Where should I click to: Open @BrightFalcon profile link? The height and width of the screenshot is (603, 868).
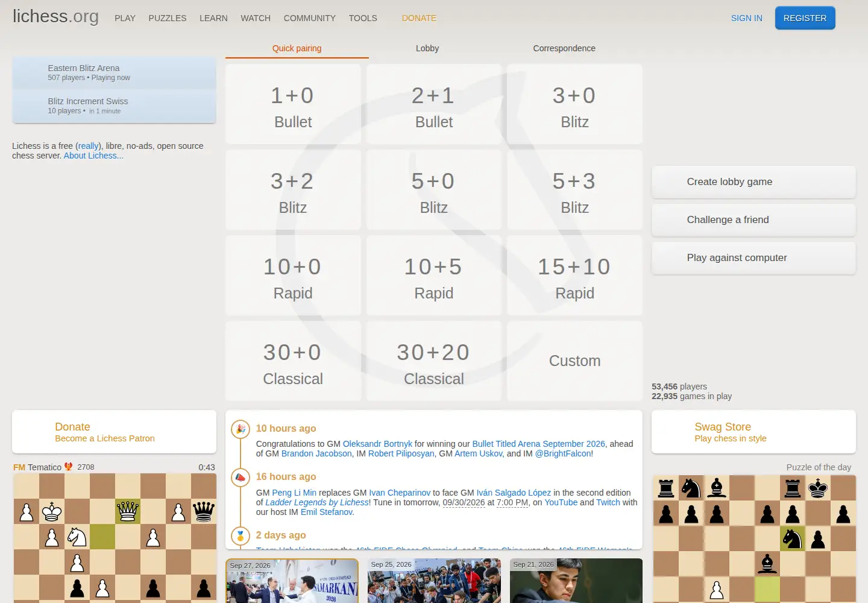coord(563,453)
